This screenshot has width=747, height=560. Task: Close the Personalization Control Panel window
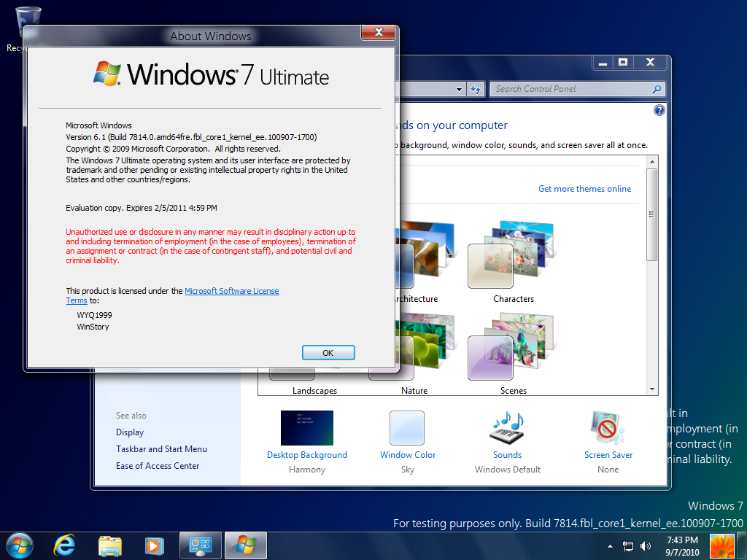650,63
